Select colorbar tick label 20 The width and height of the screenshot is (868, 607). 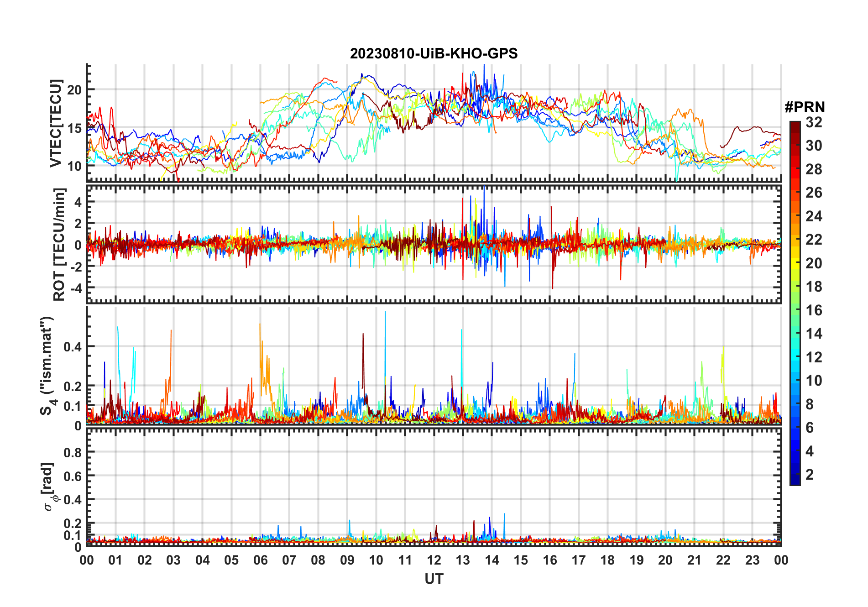coord(814,263)
